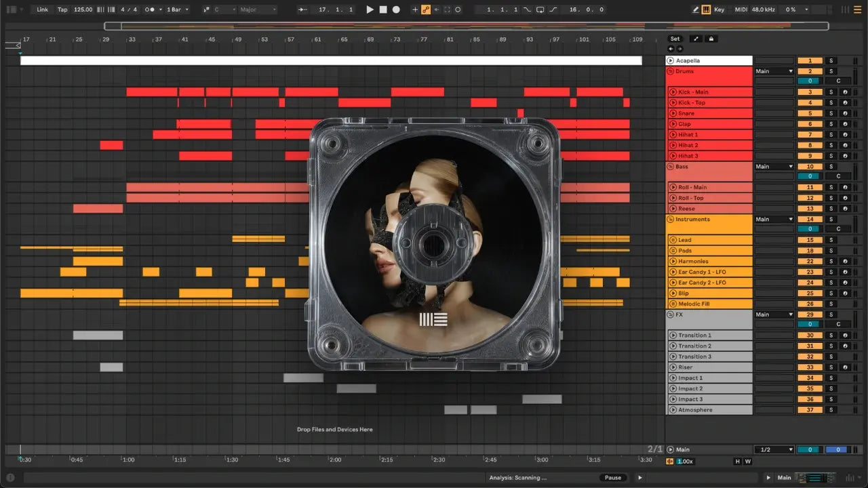Open MIDI map mode
Viewport: 868px width, 488px height.
741,9
